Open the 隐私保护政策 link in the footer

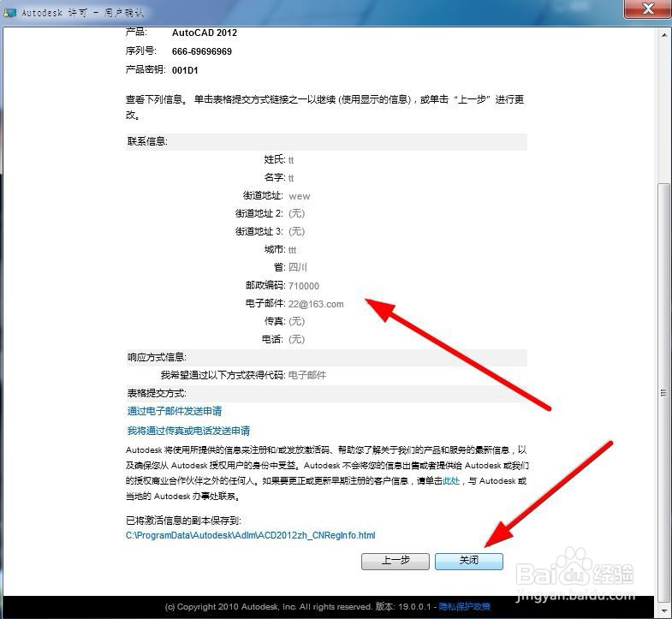click(x=465, y=606)
